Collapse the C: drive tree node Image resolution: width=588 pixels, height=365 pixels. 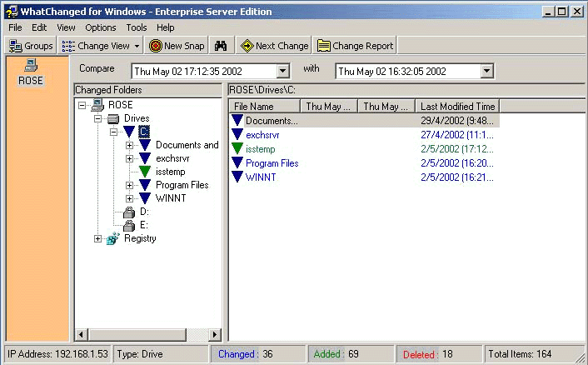click(x=113, y=132)
